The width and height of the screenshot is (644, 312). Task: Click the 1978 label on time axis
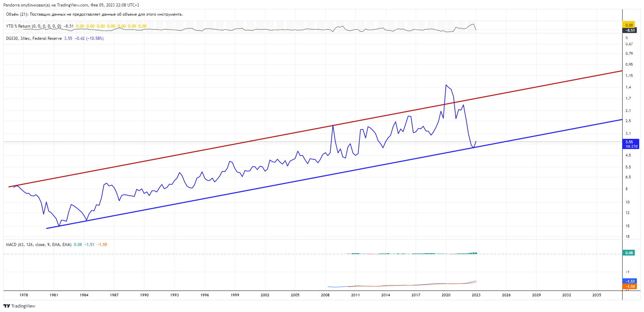(24, 295)
